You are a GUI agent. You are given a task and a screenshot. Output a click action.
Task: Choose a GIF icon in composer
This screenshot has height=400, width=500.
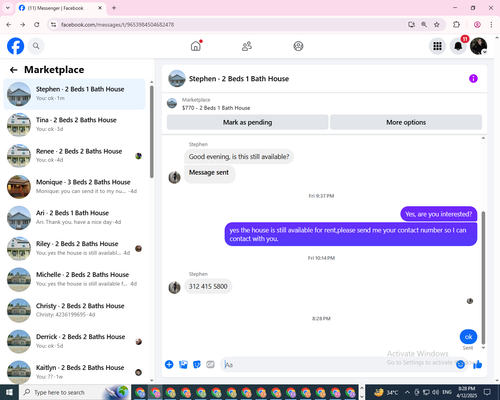210,364
